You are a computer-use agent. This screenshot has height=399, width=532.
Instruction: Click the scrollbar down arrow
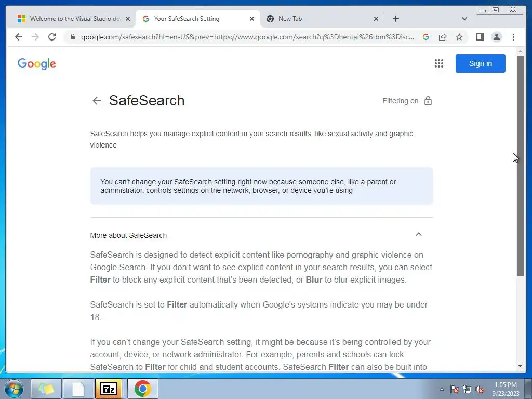[x=520, y=366]
